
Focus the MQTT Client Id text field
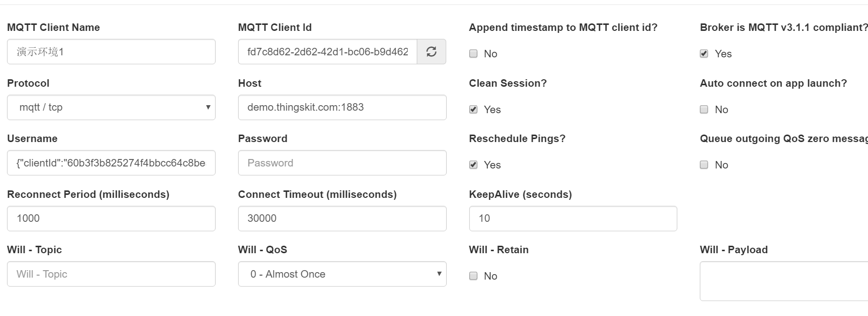pos(327,52)
